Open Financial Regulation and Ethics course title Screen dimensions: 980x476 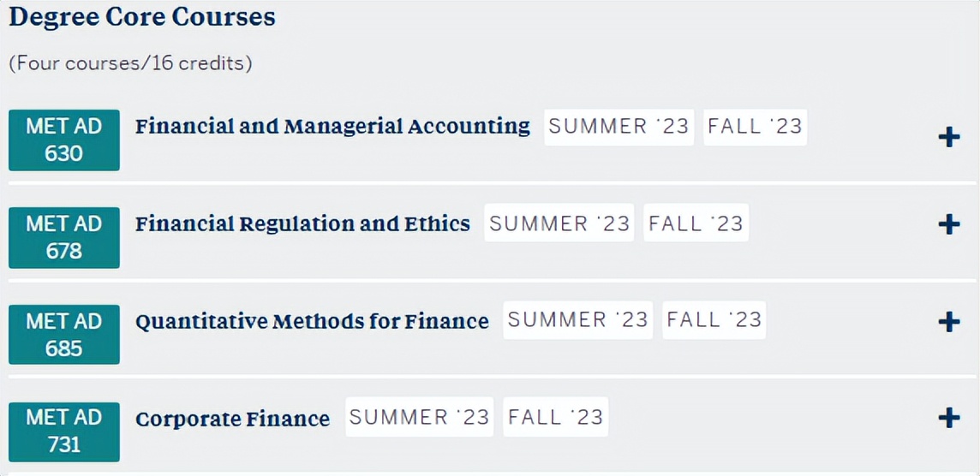tap(302, 224)
